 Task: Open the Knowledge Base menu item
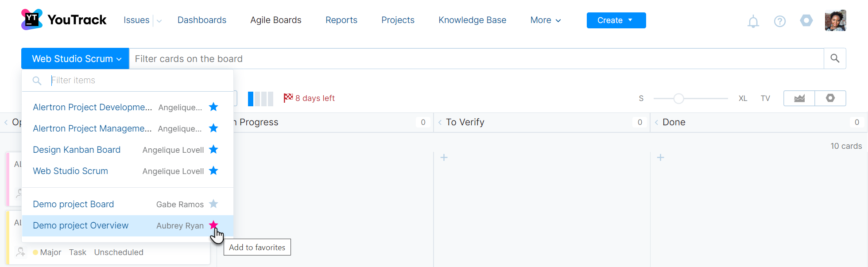(x=472, y=20)
